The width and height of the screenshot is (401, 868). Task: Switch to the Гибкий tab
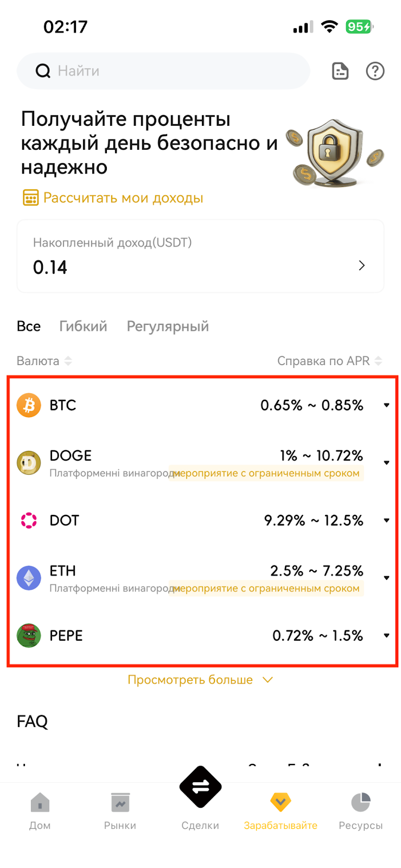pyautogui.click(x=83, y=326)
